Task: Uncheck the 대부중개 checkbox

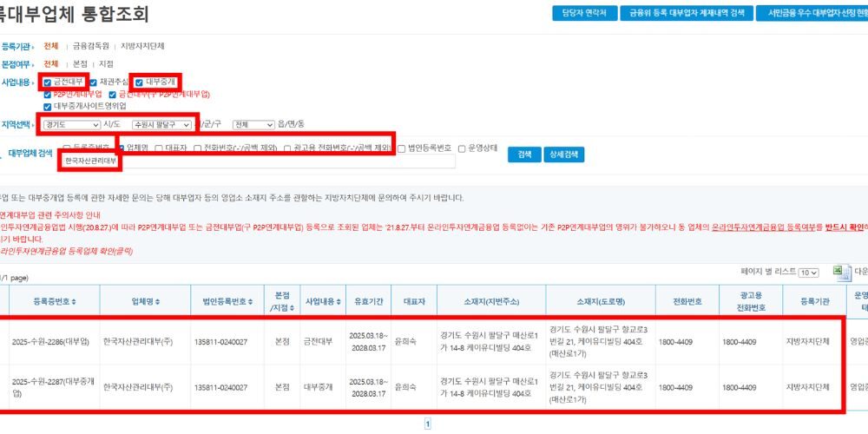Action: pos(139,82)
